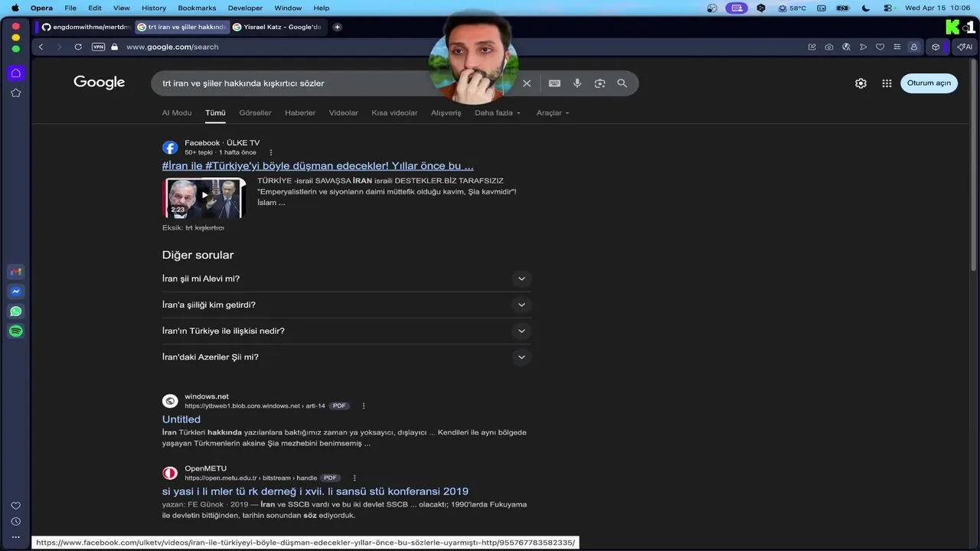Open the Araçlar tools dropdown

[553, 112]
